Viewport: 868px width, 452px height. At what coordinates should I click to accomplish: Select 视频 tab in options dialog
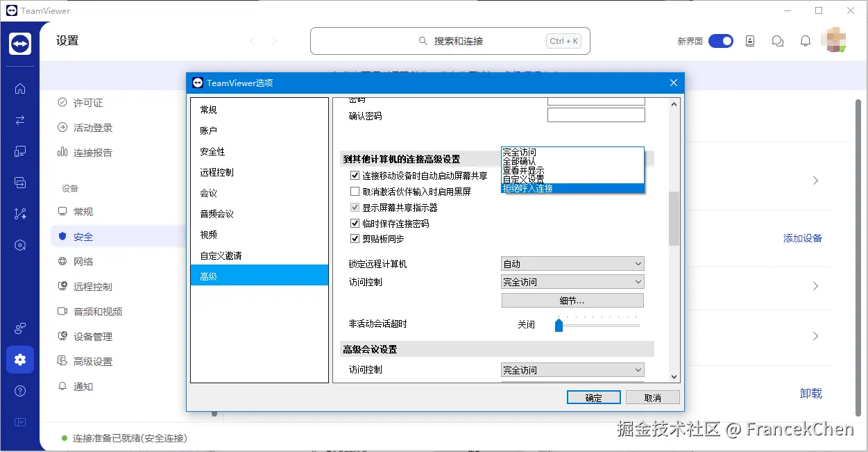[259, 235]
